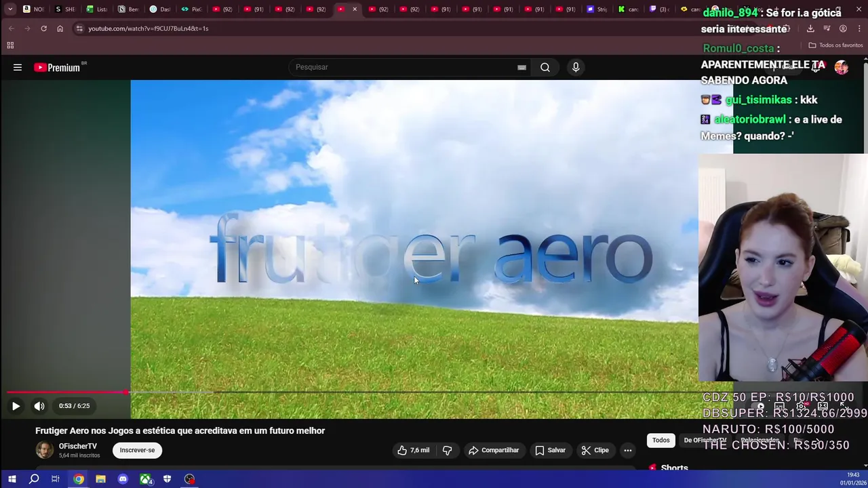The width and height of the screenshot is (868, 488).
Task: Mute the video volume
Action: (x=39, y=406)
